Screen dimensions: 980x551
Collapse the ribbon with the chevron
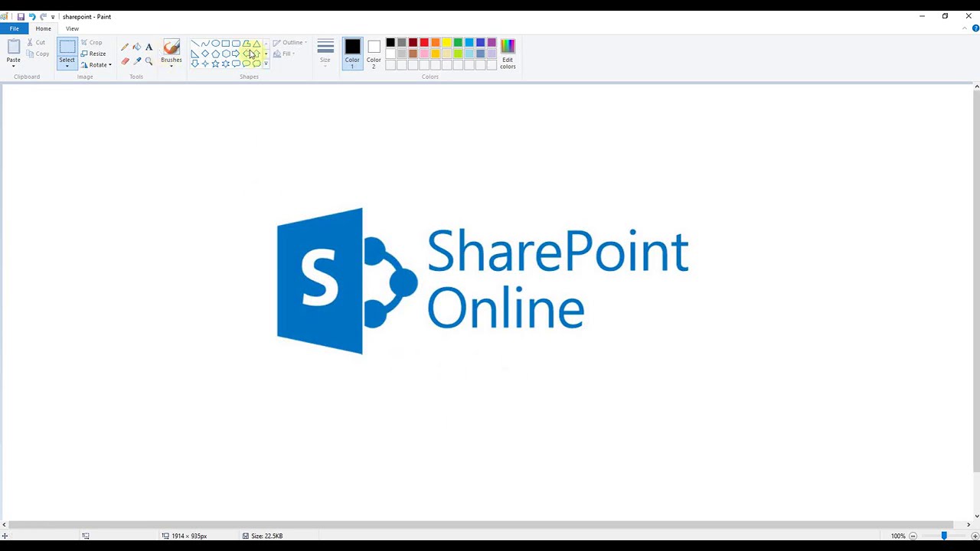(965, 28)
